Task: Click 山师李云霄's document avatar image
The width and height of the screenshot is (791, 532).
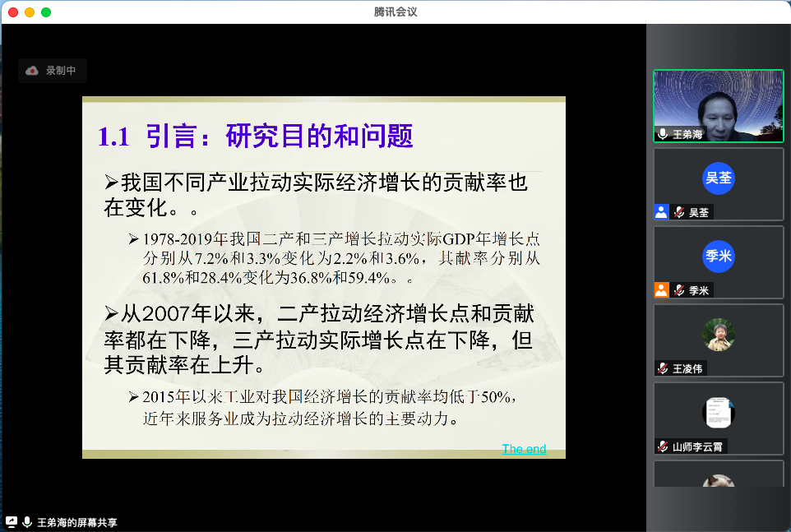Action: click(x=719, y=412)
